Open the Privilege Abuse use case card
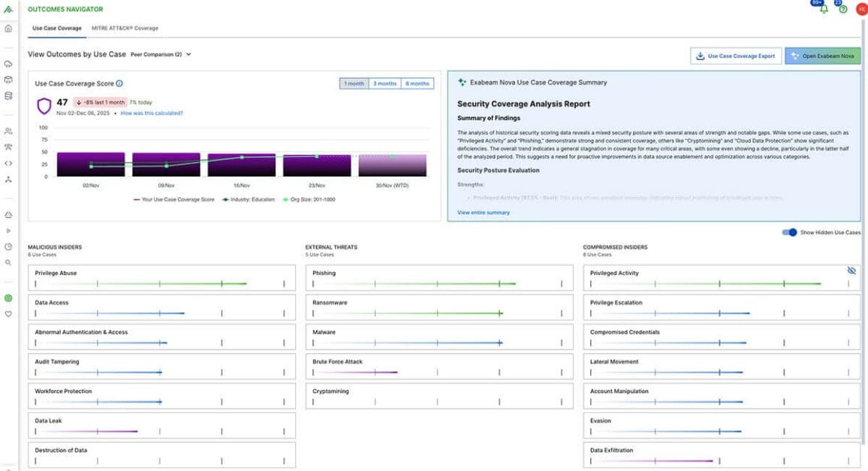This screenshot has width=868, height=471. 161,278
